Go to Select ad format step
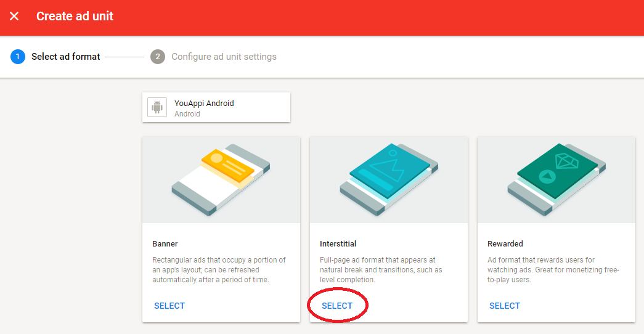The image size is (644, 334). pyautogui.click(x=65, y=57)
